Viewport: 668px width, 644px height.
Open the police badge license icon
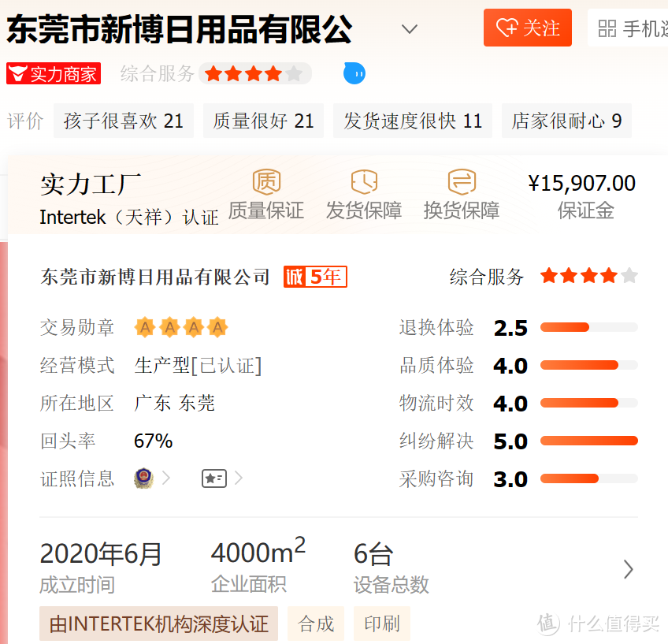143,478
